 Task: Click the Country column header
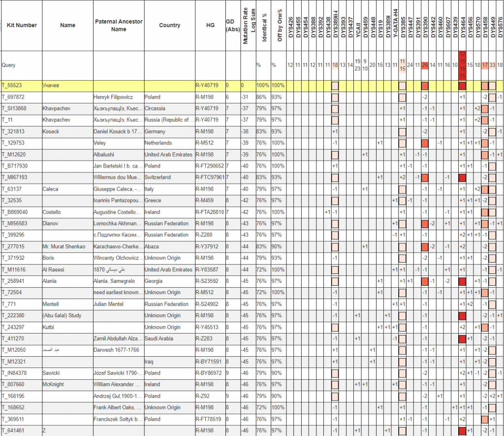[x=169, y=25]
